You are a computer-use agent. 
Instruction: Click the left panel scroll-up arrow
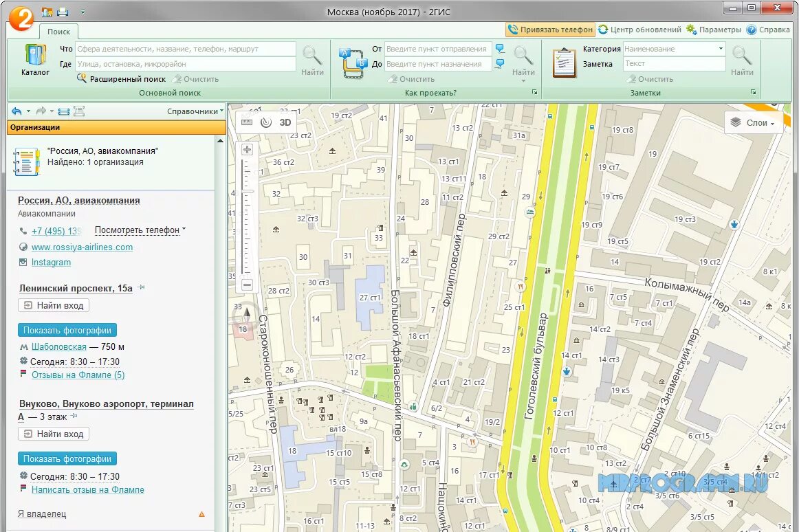click(220, 141)
